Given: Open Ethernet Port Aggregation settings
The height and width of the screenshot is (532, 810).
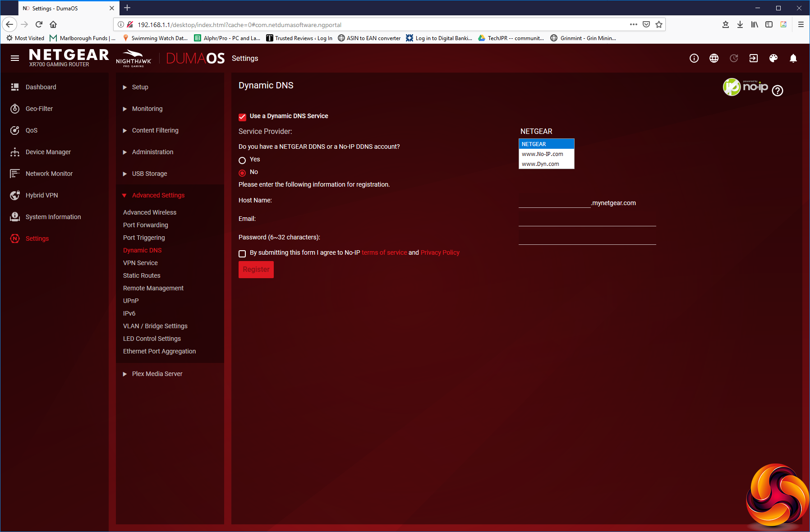Looking at the screenshot, I should (160, 351).
